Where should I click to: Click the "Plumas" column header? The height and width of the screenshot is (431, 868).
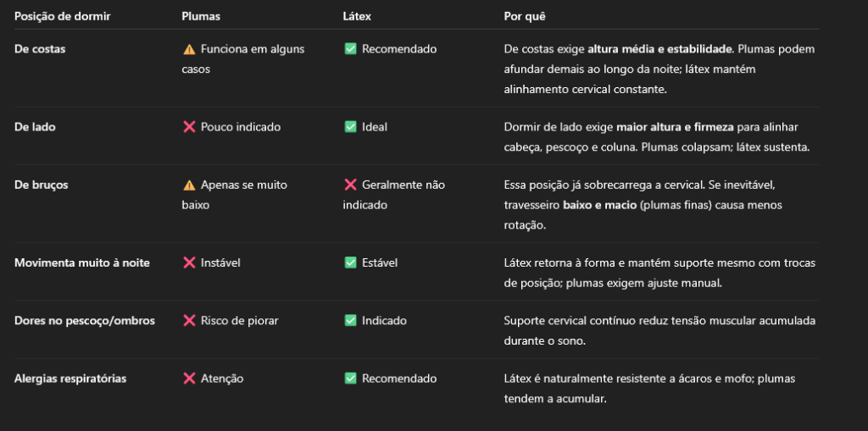tap(200, 16)
